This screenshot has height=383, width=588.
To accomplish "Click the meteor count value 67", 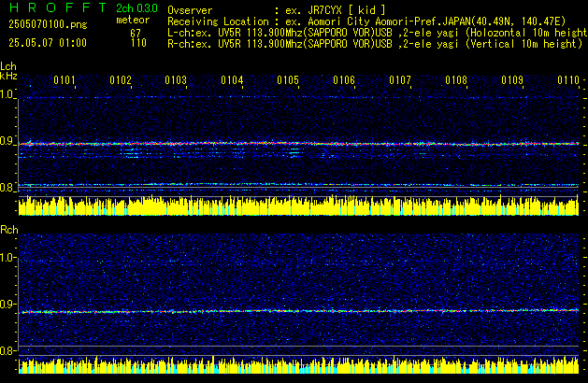I will [136, 33].
